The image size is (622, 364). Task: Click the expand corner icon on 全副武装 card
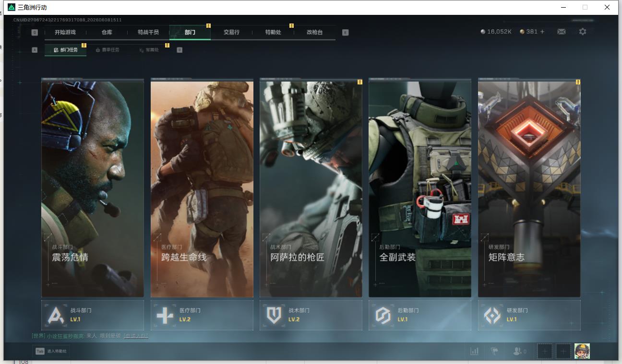click(x=375, y=237)
